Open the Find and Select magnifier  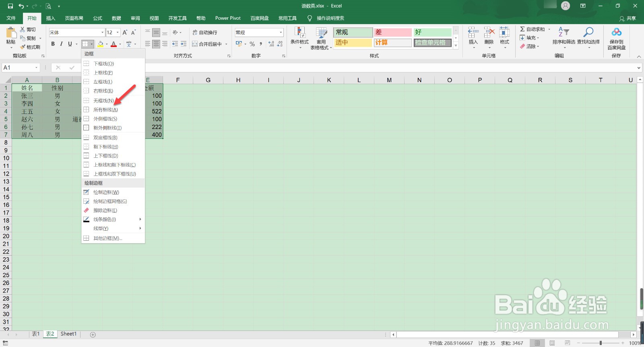588,32
